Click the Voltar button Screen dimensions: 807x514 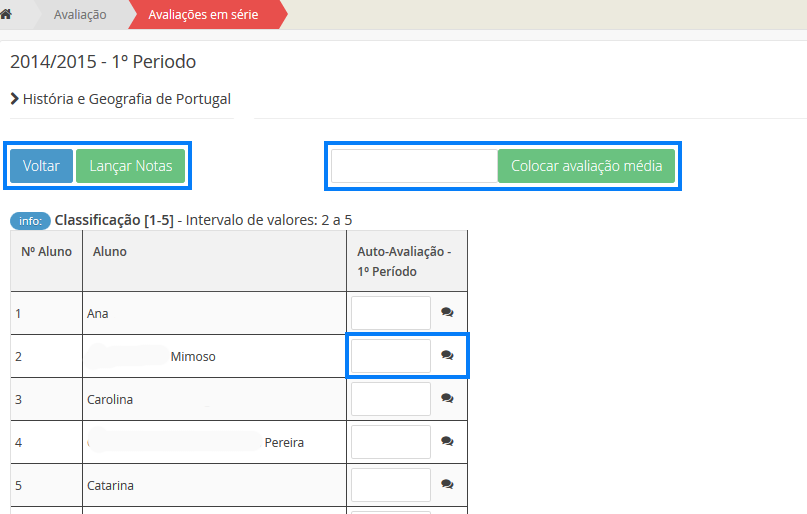[41, 166]
